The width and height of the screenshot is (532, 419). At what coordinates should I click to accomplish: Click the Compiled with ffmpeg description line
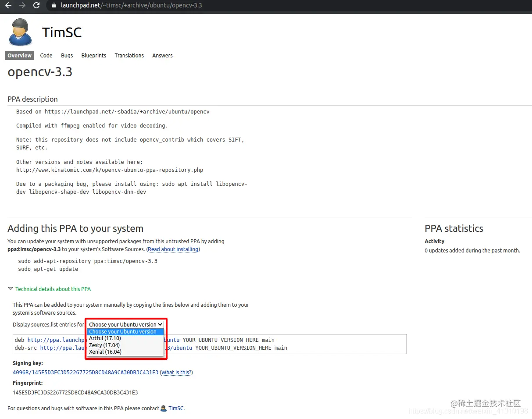click(92, 126)
